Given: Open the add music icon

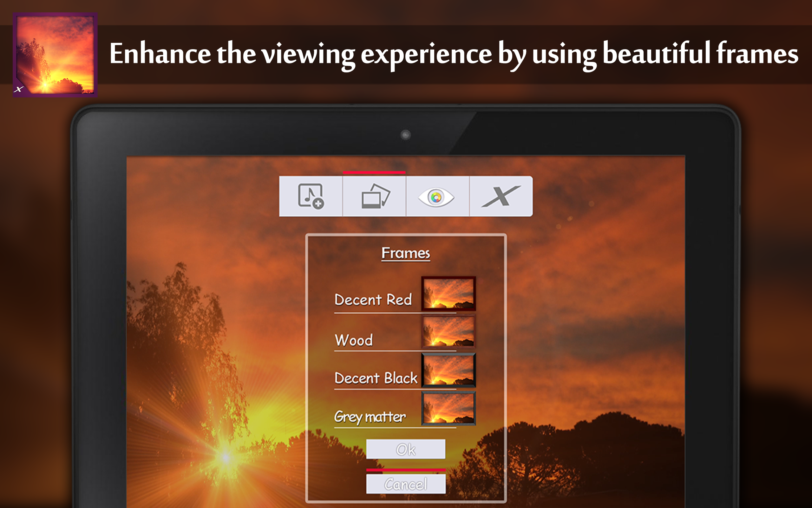Looking at the screenshot, I should coord(311,196).
